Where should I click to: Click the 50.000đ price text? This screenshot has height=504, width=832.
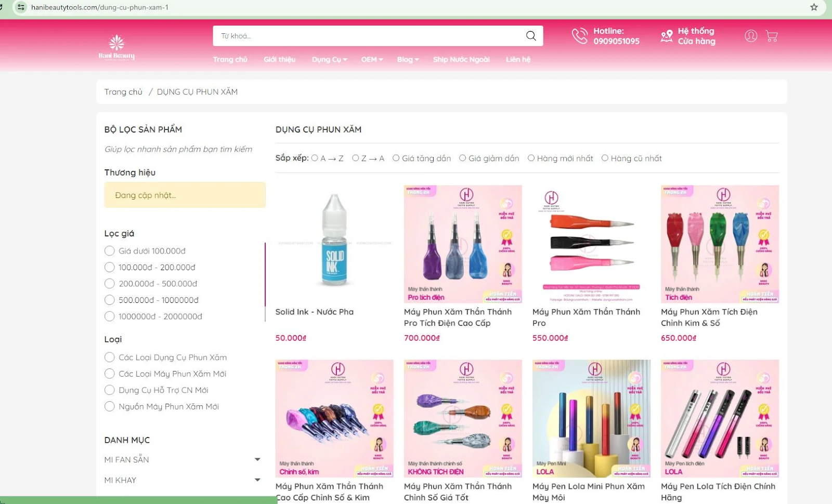point(291,338)
